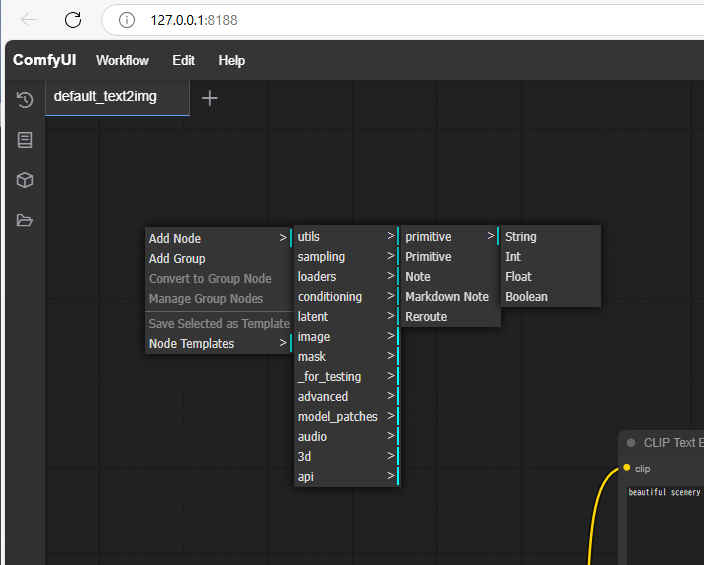Screen dimensions: 704x565
Task: Select the Markdown Note node option
Action: pyautogui.click(x=447, y=297)
